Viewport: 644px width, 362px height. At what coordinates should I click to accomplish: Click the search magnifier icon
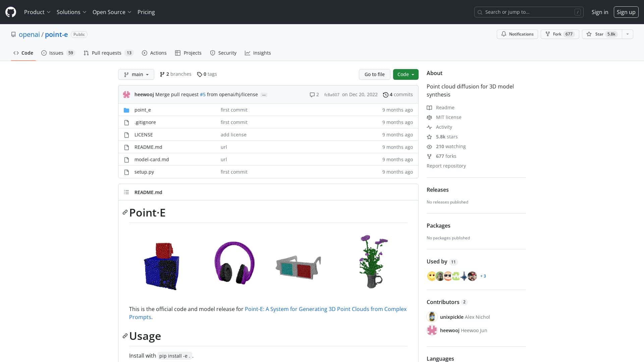point(480,12)
